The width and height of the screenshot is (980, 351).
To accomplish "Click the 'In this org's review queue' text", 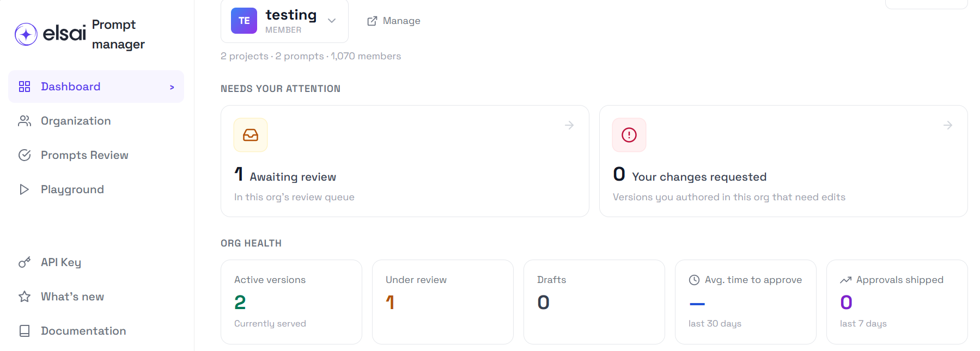I will pyautogui.click(x=294, y=197).
